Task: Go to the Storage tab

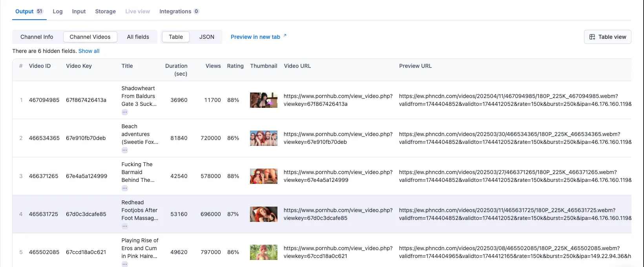Action: tap(105, 11)
